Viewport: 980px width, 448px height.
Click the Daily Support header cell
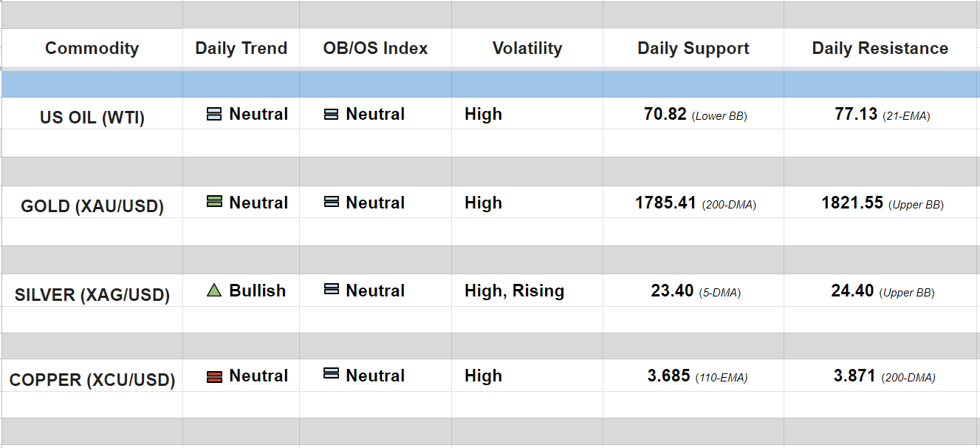click(x=693, y=49)
